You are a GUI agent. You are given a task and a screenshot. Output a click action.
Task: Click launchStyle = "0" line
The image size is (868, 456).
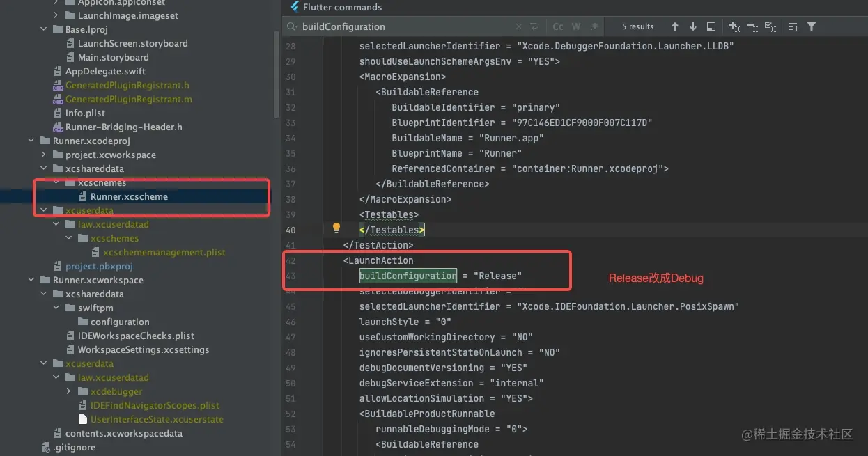[405, 322]
